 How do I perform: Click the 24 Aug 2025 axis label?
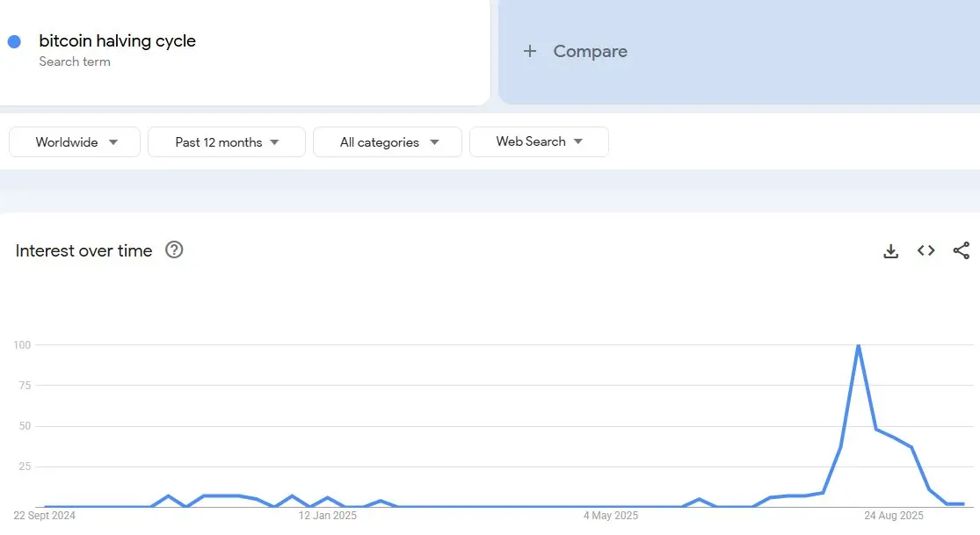(894, 516)
